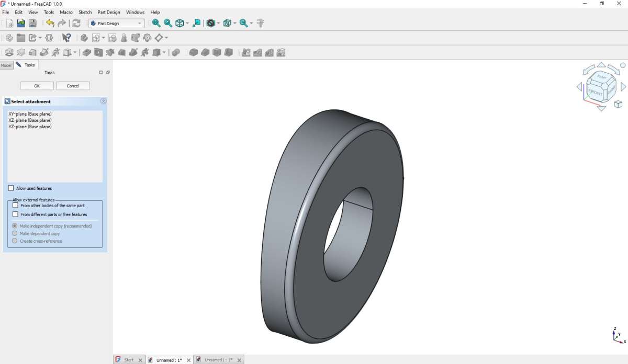628x364 pixels.
Task: Select XZ-plane (Base plane)
Action: [x=30, y=120]
